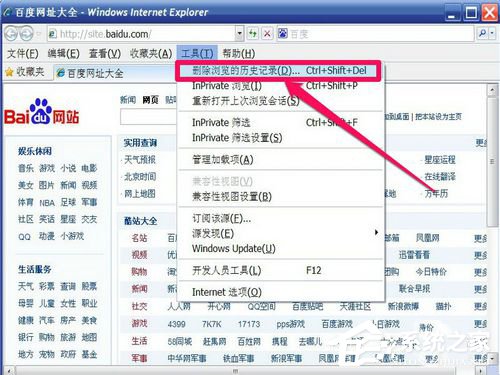The height and width of the screenshot is (375, 500).
Task: Choose InPrivate 浏览(I) menu item
Action: (x=281, y=86)
